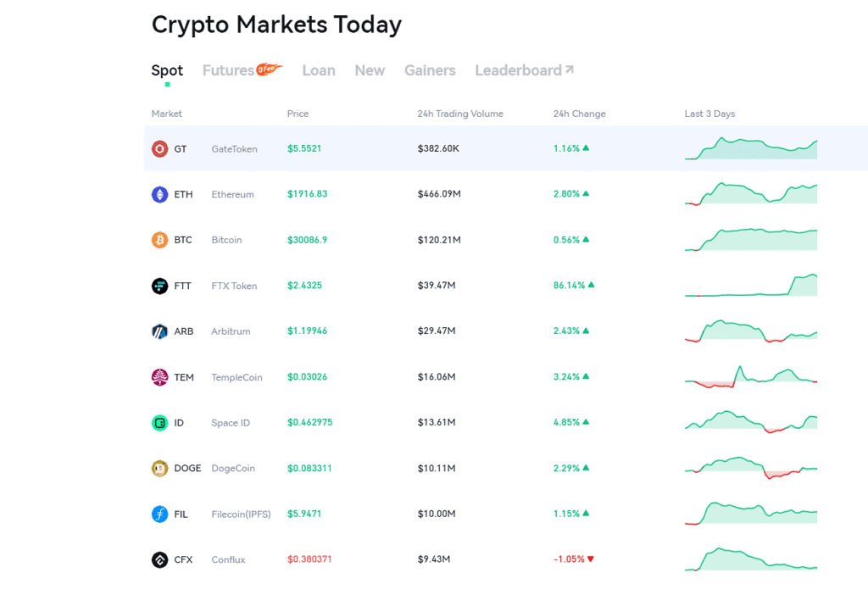
Task: Click the Bitcoin orange logo icon
Action: [159, 240]
